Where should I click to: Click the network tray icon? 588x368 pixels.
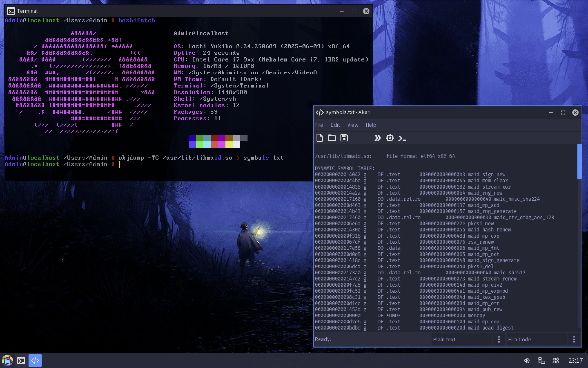(x=541, y=360)
